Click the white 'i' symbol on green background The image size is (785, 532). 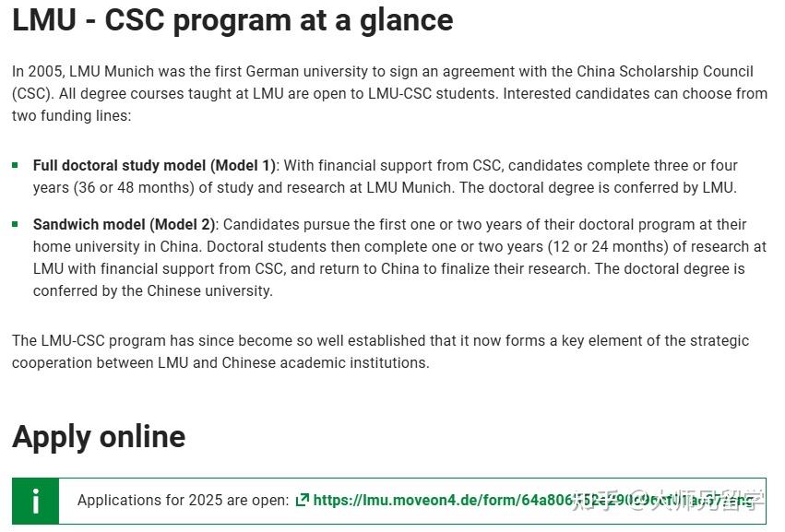35,501
